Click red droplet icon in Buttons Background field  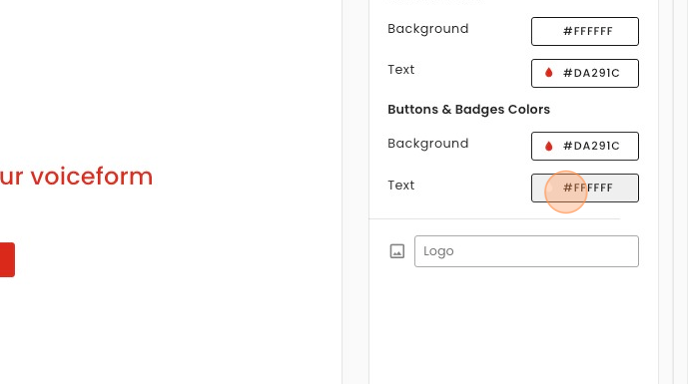(x=548, y=146)
